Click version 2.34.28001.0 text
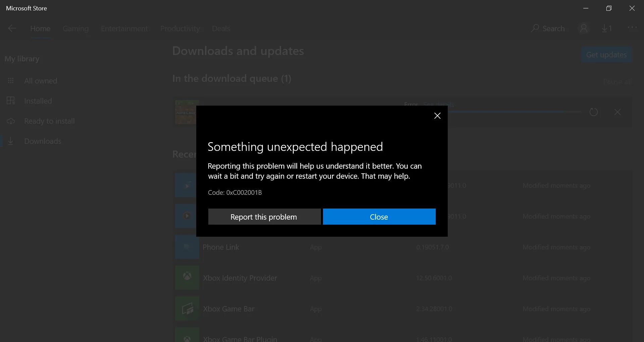 pos(434,309)
